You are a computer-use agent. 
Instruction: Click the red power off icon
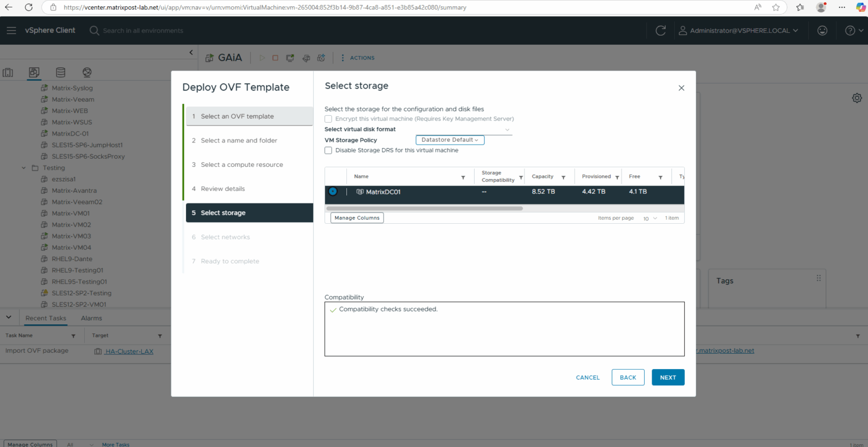[x=276, y=57]
